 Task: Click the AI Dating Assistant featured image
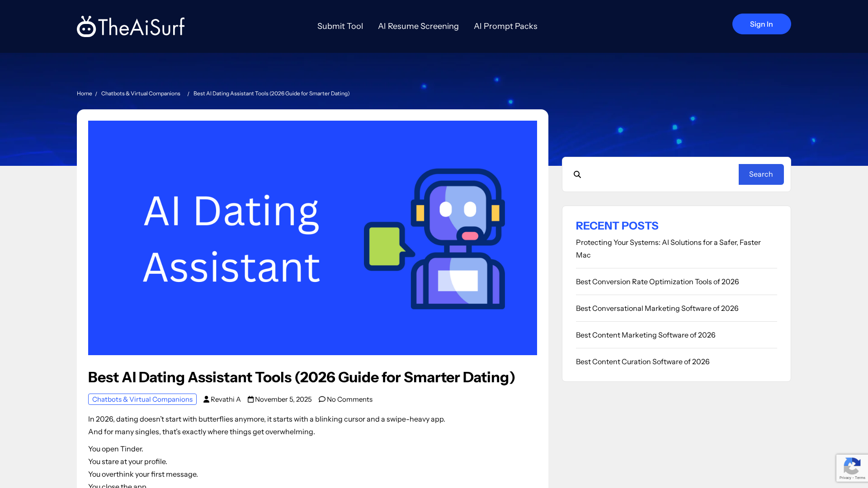(312, 238)
